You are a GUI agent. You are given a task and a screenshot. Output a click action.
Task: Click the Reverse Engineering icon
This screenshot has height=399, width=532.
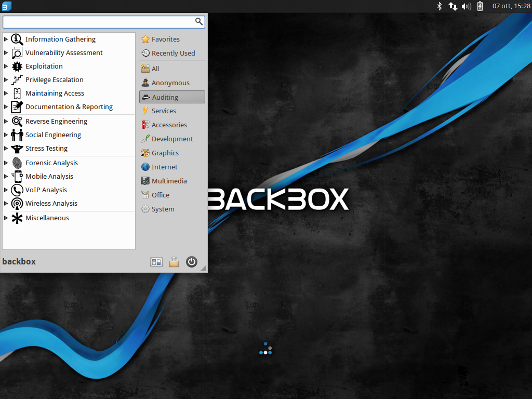pos(17,121)
